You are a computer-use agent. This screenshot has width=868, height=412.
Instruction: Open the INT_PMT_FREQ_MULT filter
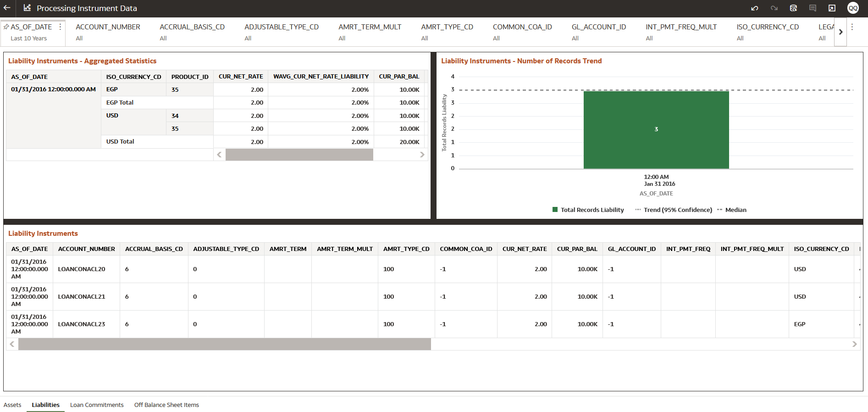[x=681, y=33]
